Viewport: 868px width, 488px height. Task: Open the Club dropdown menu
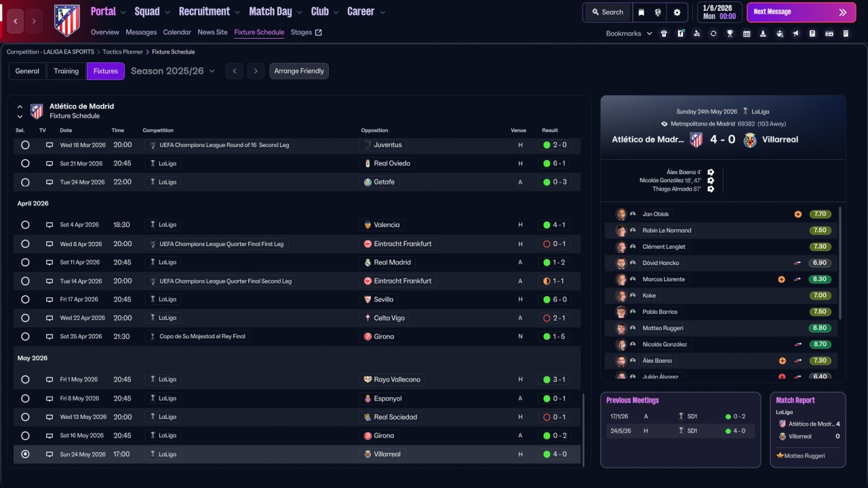(x=325, y=12)
